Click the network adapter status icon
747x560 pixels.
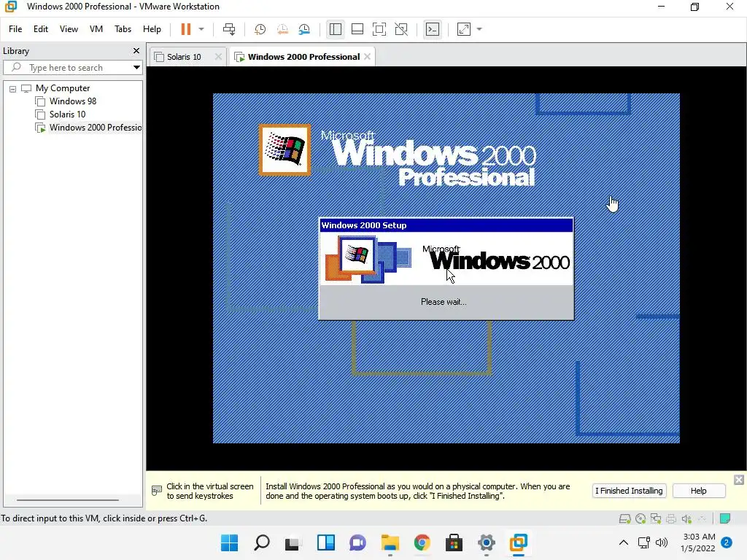656,518
